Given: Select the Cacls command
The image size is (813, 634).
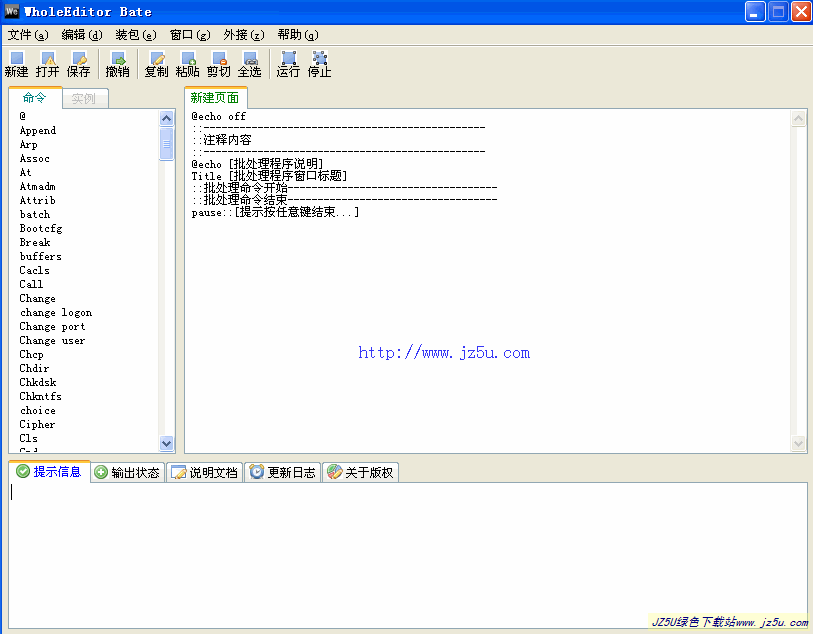Looking at the screenshot, I should (34, 270).
